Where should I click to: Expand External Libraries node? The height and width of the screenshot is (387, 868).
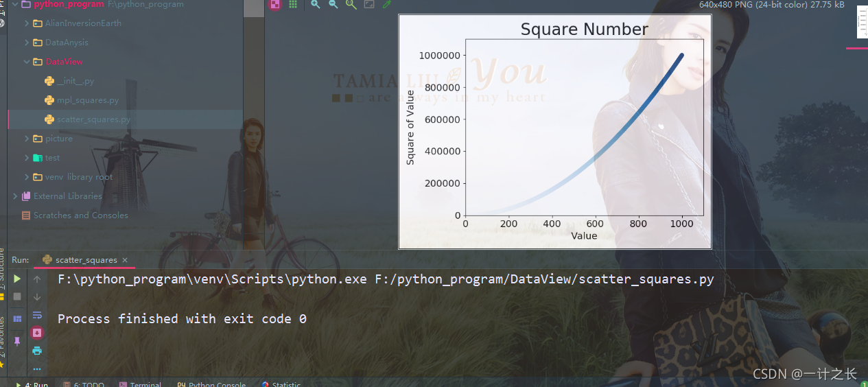click(15, 196)
